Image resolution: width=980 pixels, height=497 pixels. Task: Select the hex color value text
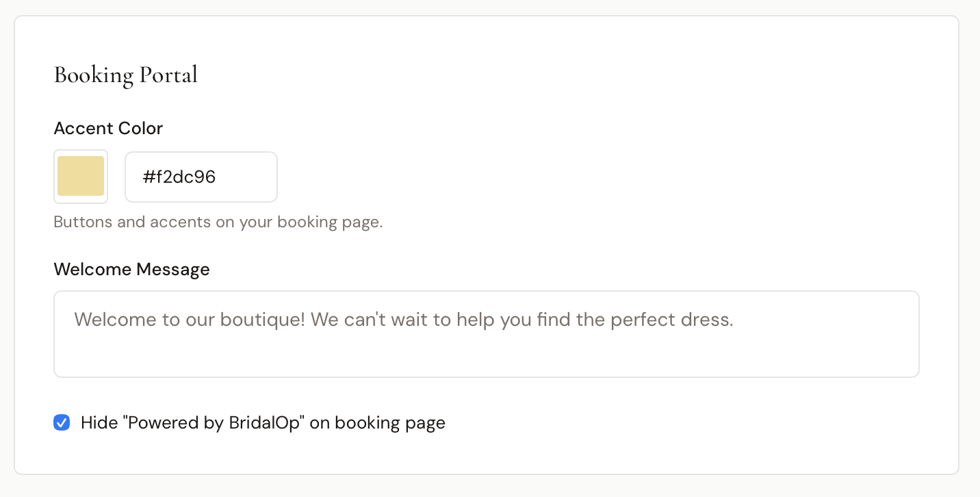click(179, 177)
